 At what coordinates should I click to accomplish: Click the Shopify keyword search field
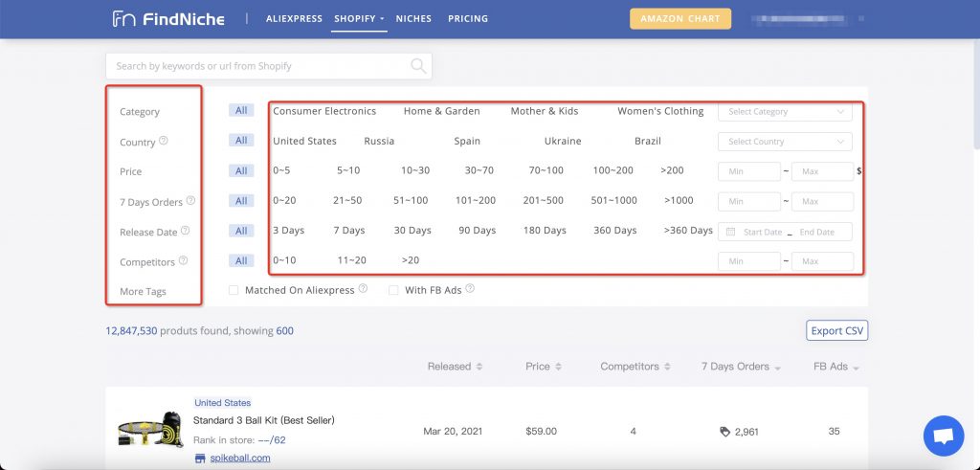click(269, 66)
